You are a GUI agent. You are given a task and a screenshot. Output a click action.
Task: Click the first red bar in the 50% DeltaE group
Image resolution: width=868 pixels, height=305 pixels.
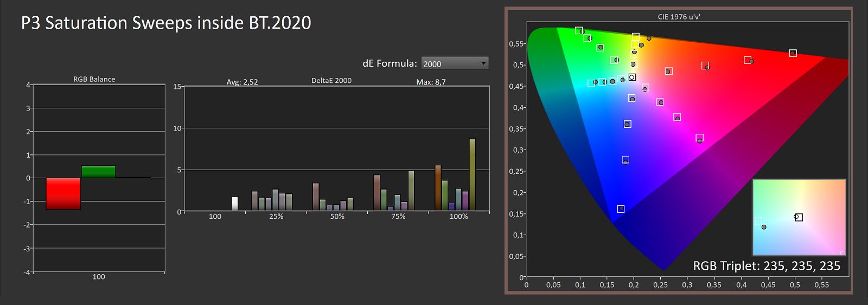(x=316, y=197)
